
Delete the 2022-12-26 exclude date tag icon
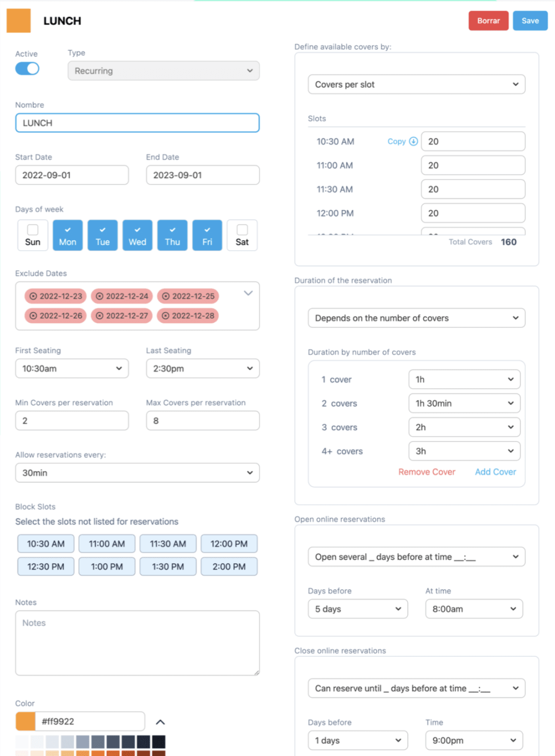pyautogui.click(x=33, y=316)
